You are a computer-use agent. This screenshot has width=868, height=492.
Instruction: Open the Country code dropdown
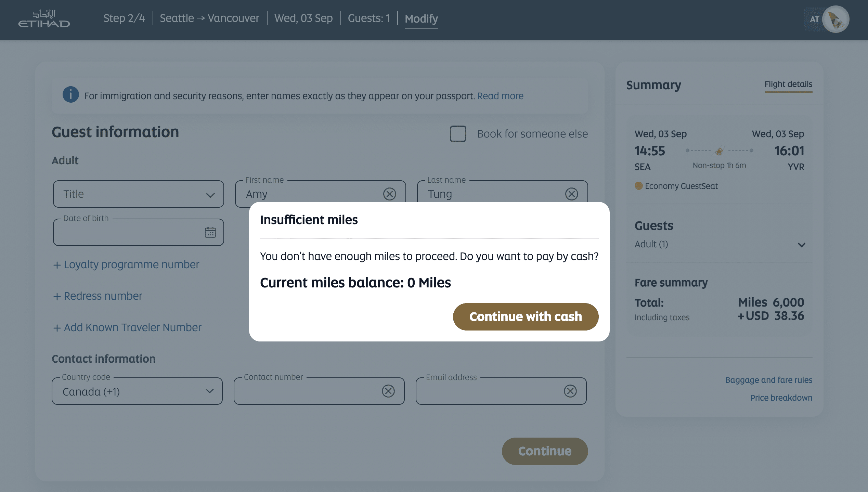(x=137, y=391)
